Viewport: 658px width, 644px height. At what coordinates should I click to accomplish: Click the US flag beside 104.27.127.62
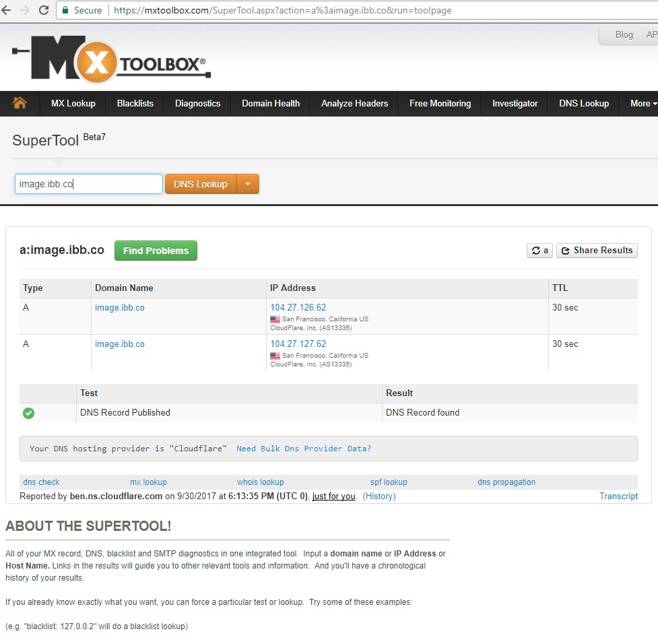(x=275, y=356)
